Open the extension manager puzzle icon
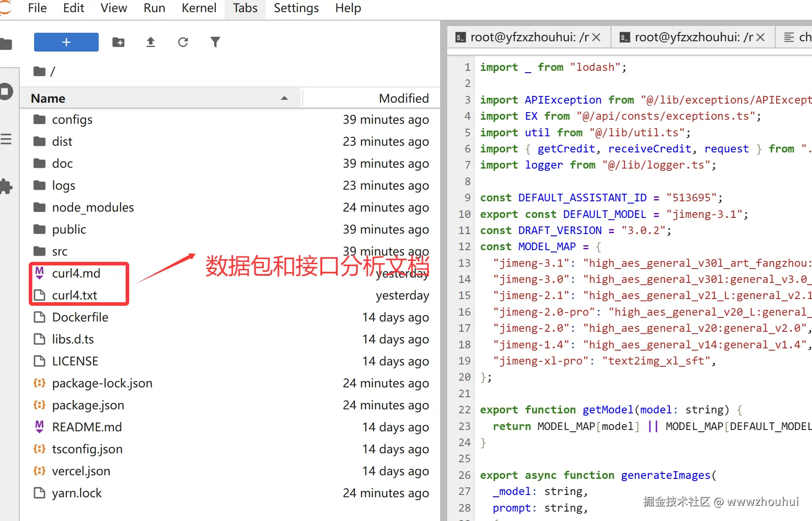Screen dimensions: 812x521 [x=6, y=186]
